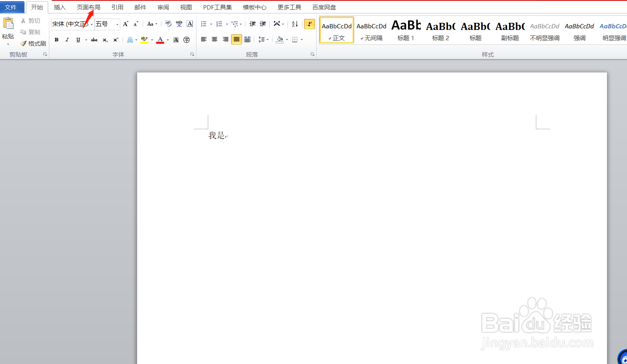Open the highlight color dropdown arrow

152,40
